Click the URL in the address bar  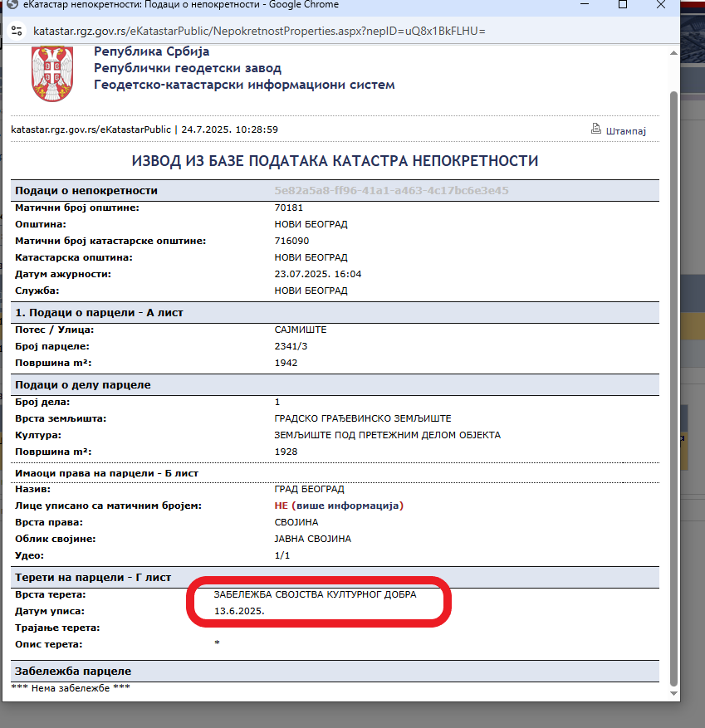259,31
